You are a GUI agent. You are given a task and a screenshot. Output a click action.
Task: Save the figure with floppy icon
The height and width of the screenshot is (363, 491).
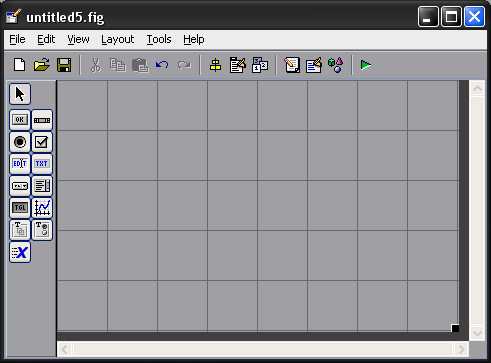64,65
